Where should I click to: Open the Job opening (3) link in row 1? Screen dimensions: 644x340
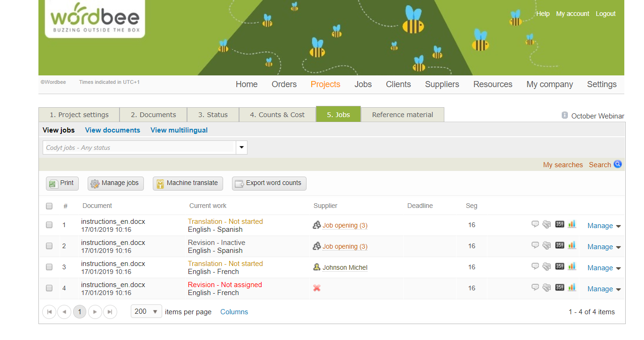344,225
